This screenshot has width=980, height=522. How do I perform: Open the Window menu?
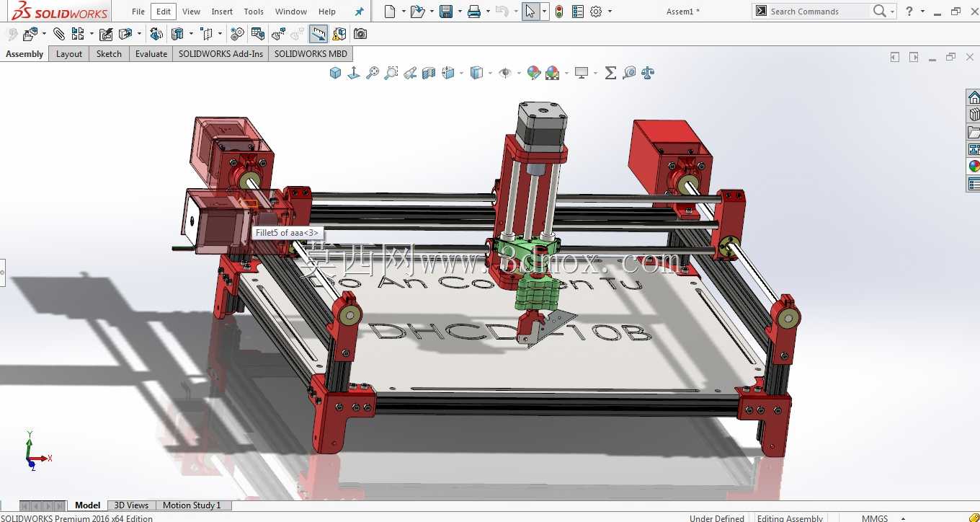pos(291,12)
